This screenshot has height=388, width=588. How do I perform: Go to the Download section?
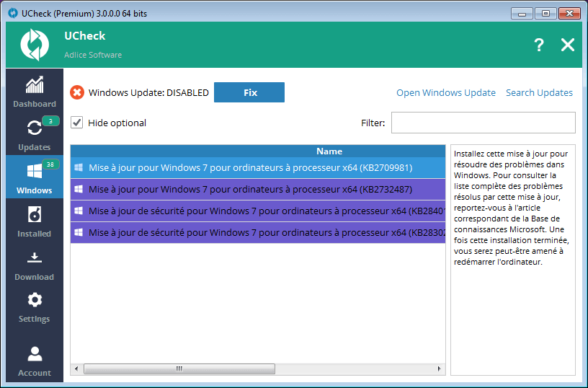tap(34, 263)
